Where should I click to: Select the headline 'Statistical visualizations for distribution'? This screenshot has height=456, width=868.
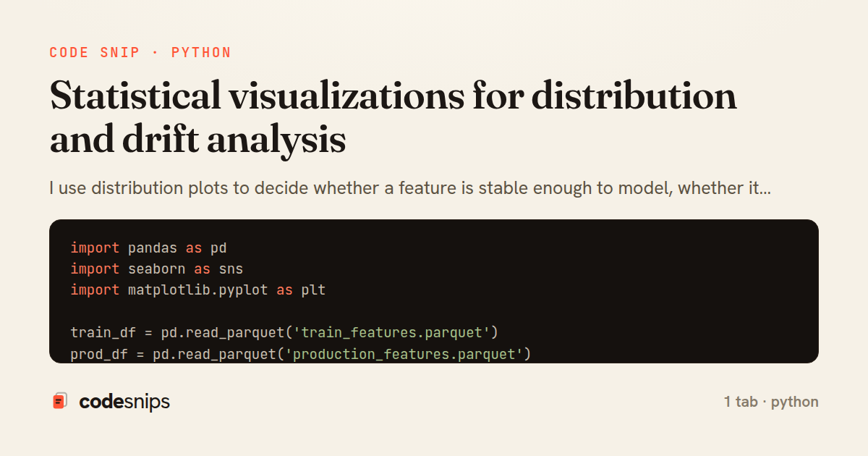click(393, 96)
